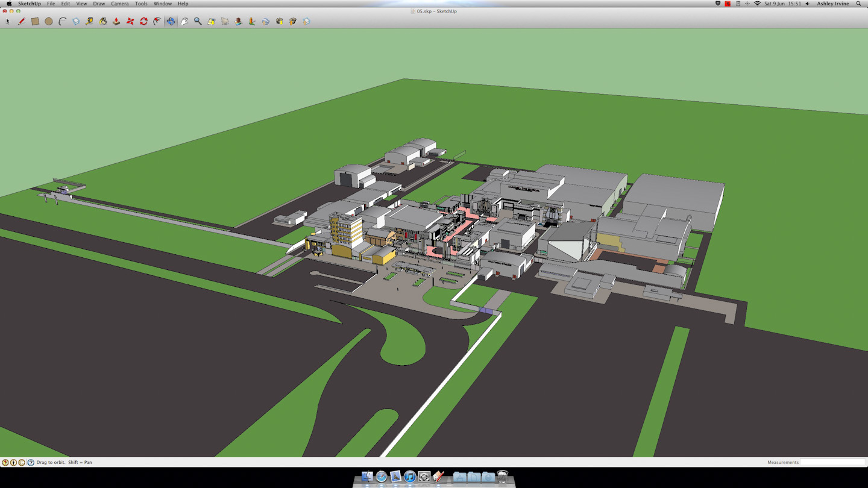Select the red Line pencil tool
This screenshot has height=488, width=868.
click(22, 21)
